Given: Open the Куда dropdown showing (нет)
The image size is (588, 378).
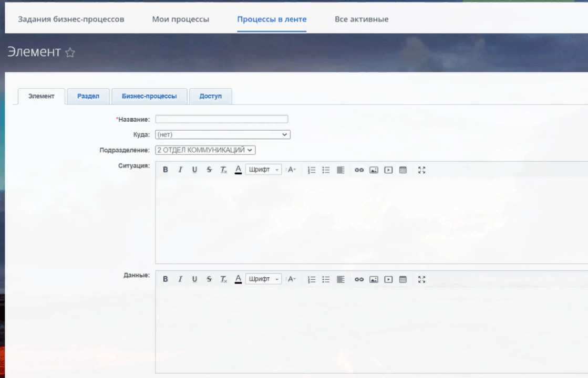Looking at the screenshot, I should [223, 134].
